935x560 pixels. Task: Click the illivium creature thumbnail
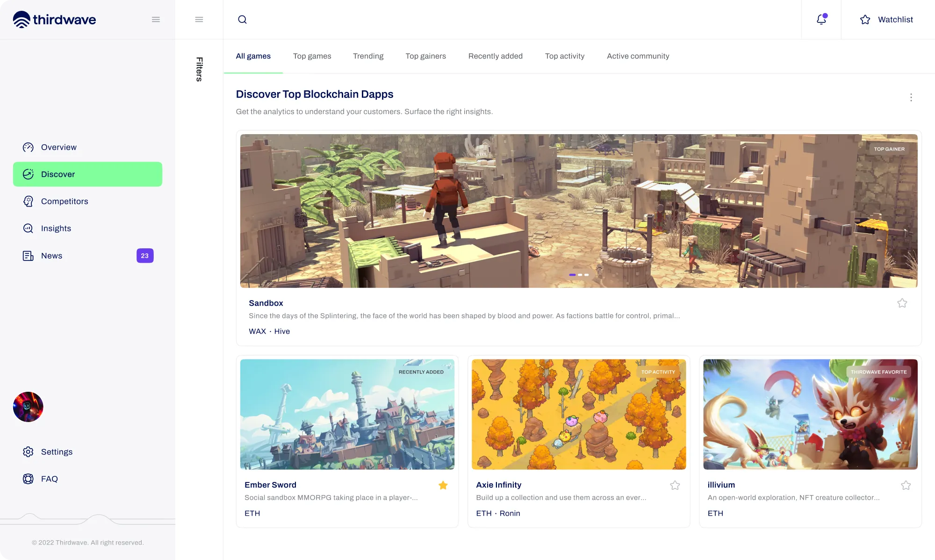(x=810, y=414)
